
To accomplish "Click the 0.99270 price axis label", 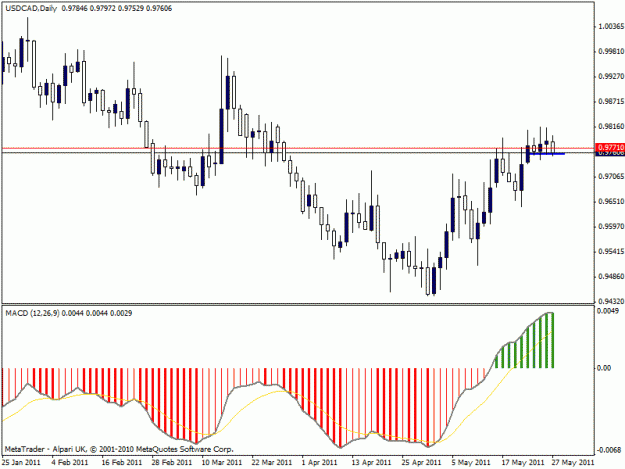I will [611, 77].
